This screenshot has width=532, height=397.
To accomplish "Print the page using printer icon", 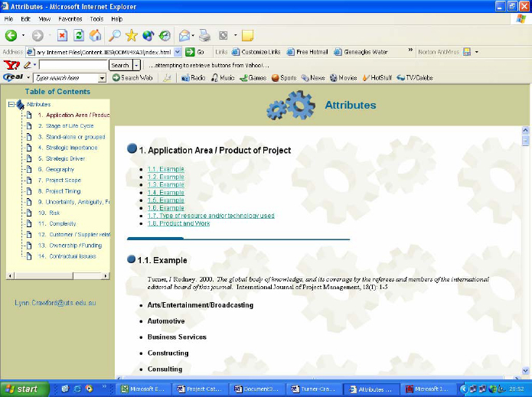I will (204, 35).
